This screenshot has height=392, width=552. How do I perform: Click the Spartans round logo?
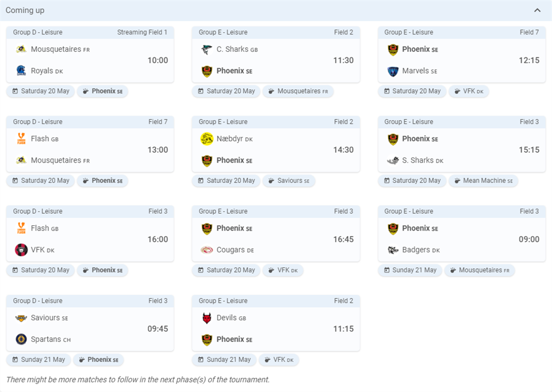point(21,339)
